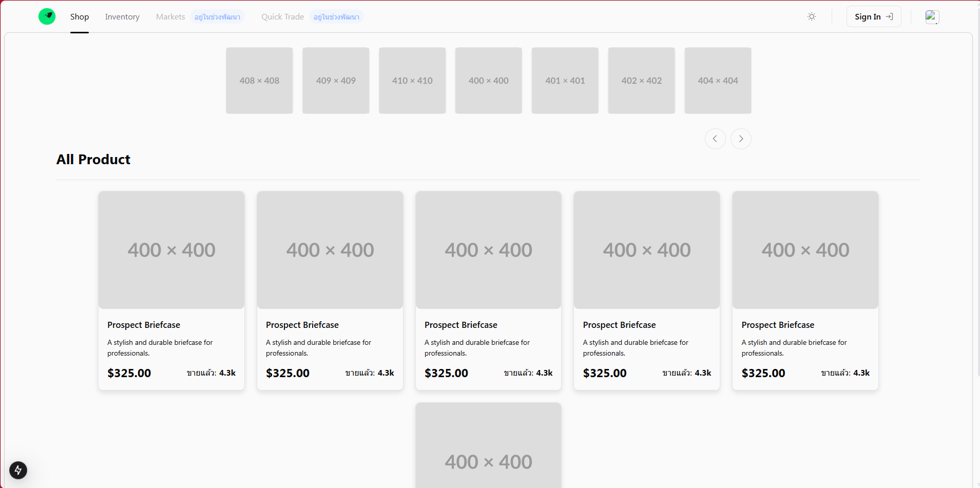The height and width of the screenshot is (488, 980).
Task: Open the 408 × 408 carousel thumbnail
Action: tap(259, 81)
